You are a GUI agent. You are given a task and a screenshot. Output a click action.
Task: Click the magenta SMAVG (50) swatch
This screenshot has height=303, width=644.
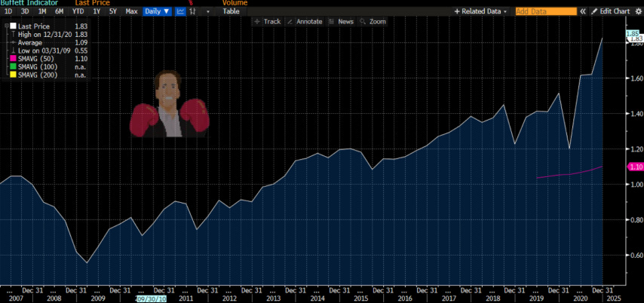coord(13,59)
